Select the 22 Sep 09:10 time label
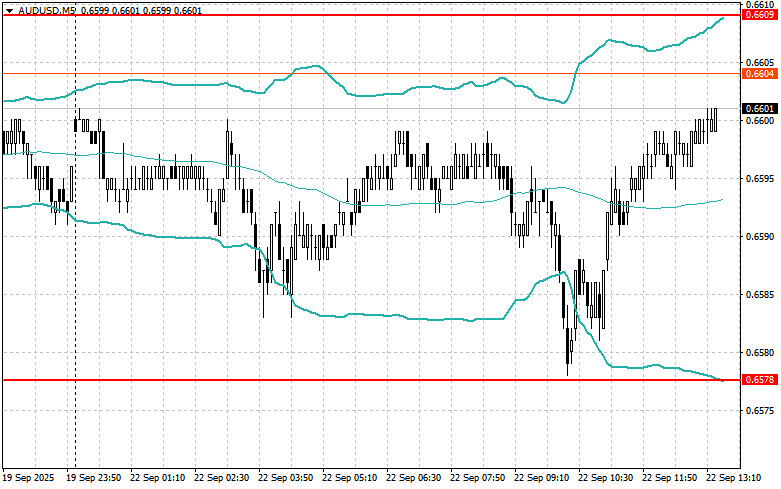Image resolution: width=781 pixels, height=489 pixels. pyautogui.click(x=541, y=478)
